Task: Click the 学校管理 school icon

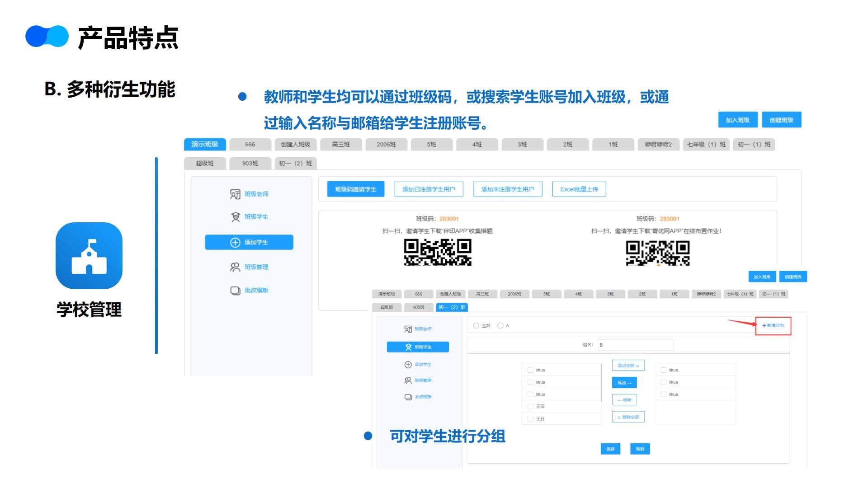Action: click(x=89, y=256)
